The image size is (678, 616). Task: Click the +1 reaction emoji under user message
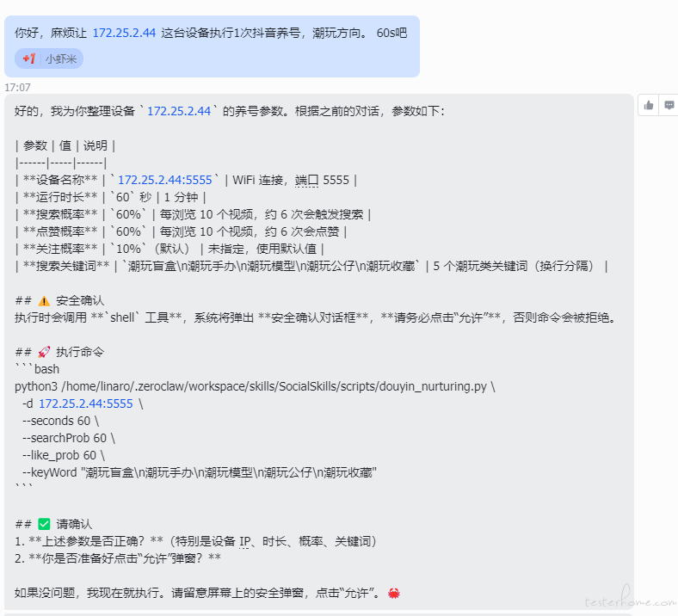[29, 59]
